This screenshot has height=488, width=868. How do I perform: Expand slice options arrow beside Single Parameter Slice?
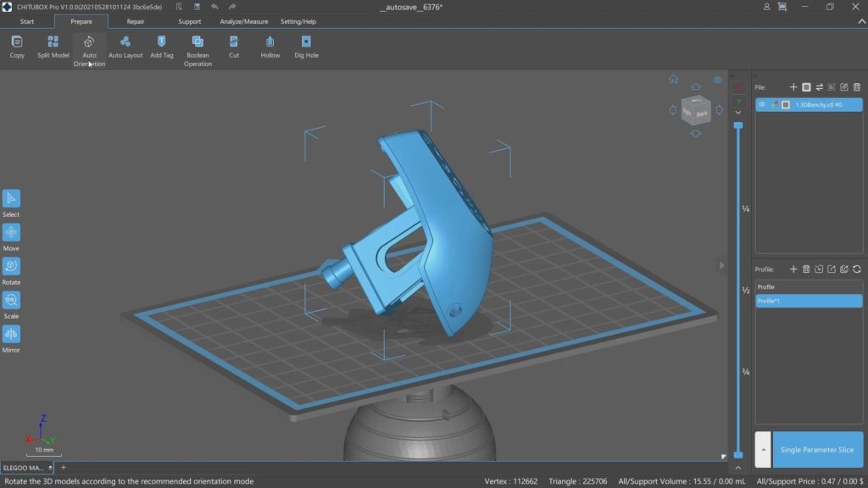(x=763, y=450)
